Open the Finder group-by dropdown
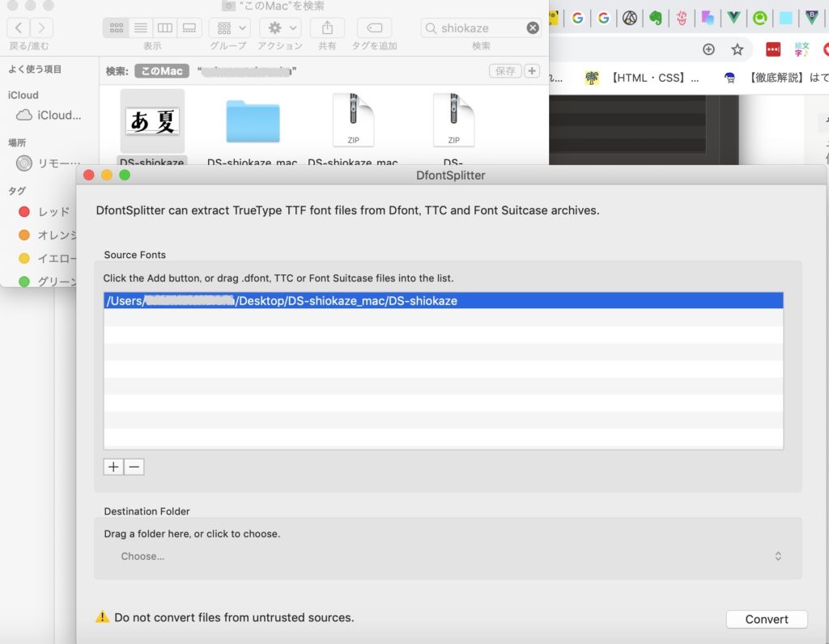Screen dimensions: 829x644 pos(229,28)
